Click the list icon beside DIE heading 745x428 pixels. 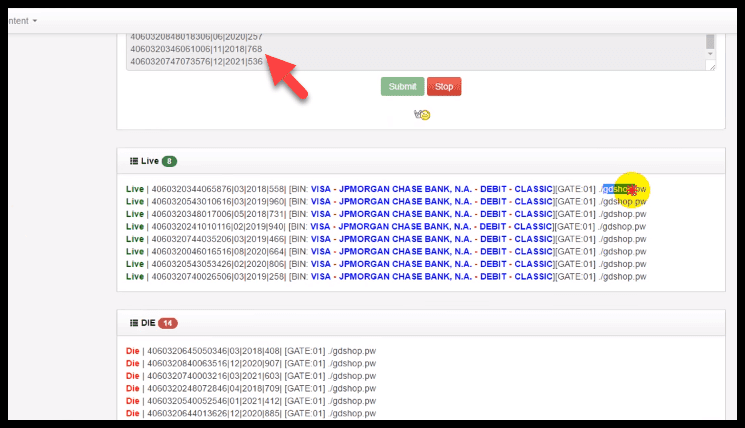point(134,323)
